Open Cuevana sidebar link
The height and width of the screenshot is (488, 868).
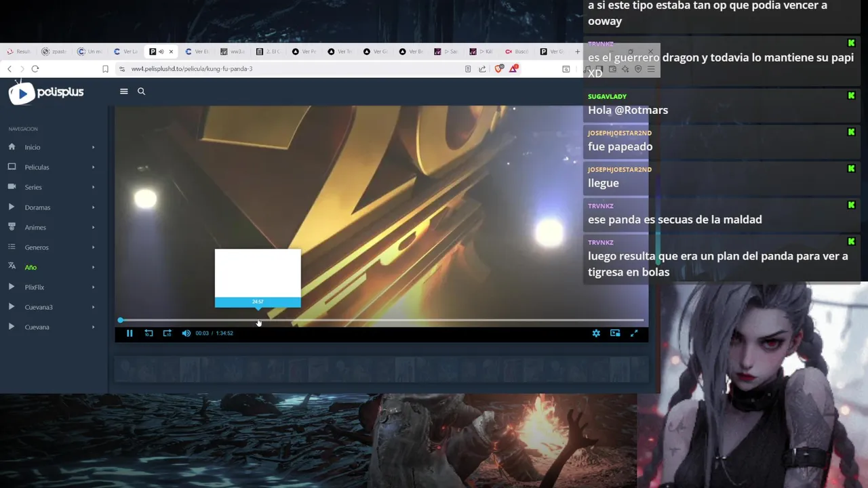pos(37,327)
